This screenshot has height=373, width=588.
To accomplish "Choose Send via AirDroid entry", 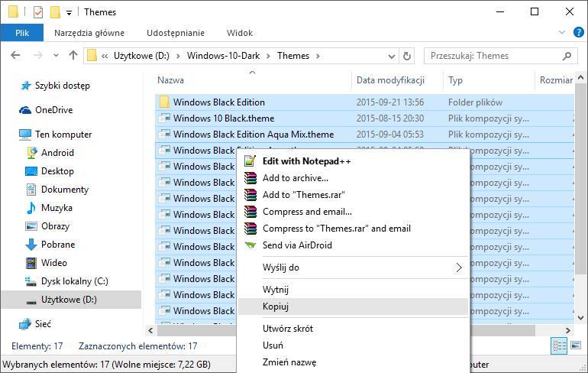I will [x=354, y=245].
